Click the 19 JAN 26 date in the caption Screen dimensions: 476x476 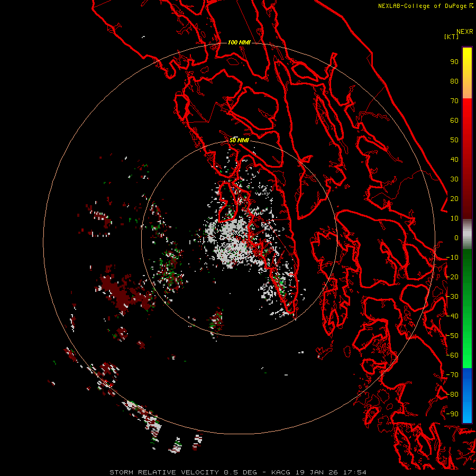coord(316,472)
